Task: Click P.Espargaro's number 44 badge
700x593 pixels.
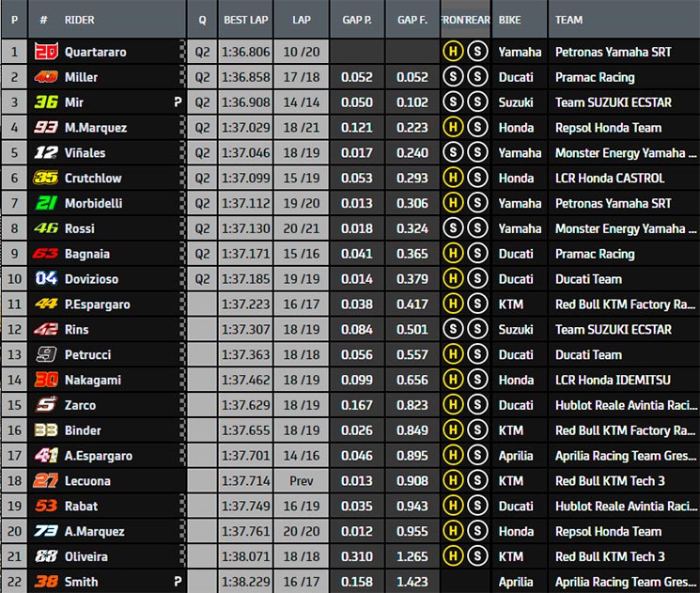Action: tap(46, 304)
